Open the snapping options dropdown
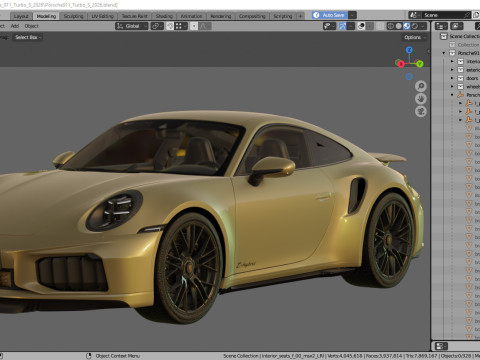480x360 pixels. coord(181,26)
